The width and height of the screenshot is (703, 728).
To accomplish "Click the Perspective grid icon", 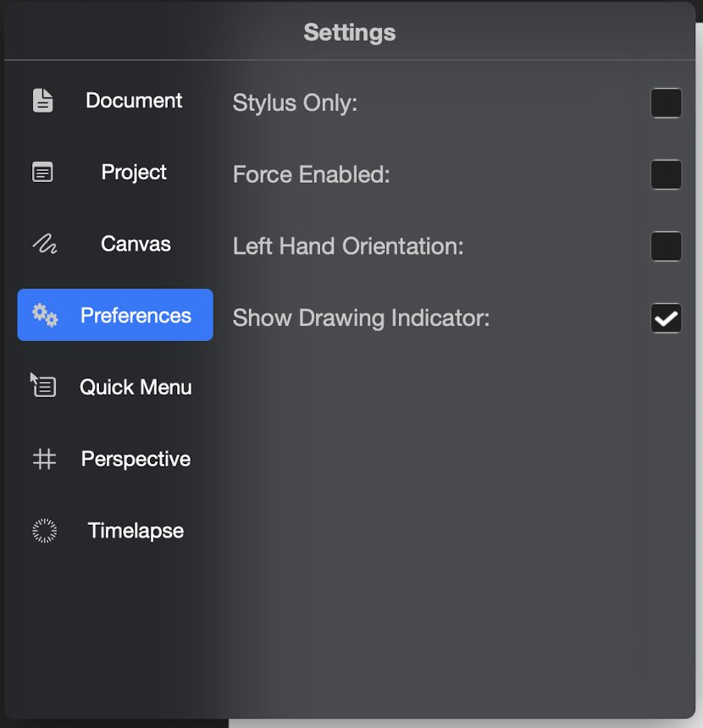I will click(x=44, y=460).
